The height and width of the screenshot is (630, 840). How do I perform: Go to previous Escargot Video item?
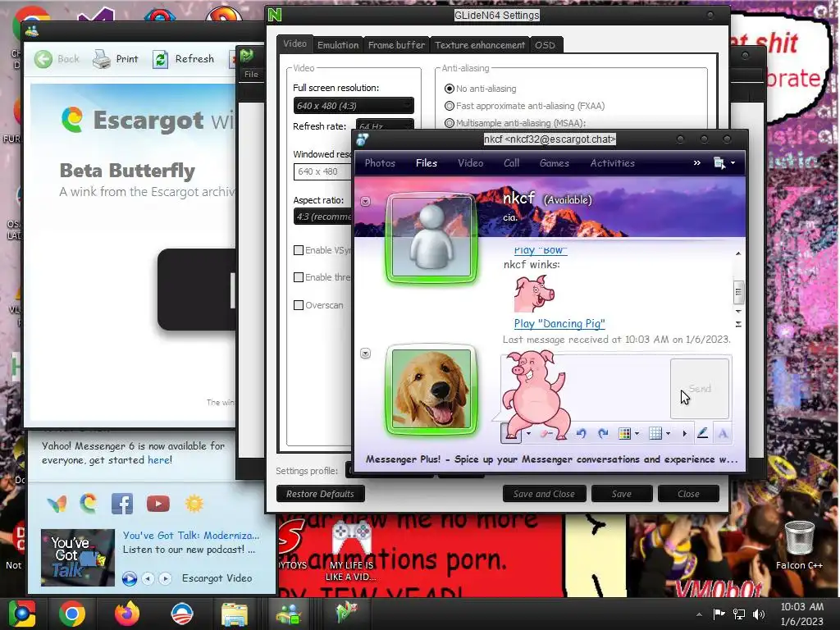(148, 578)
